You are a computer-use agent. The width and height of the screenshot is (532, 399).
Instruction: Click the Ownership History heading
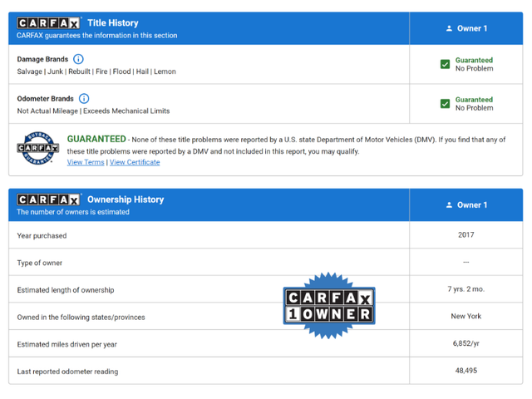pyautogui.click(x=126, y=199)
